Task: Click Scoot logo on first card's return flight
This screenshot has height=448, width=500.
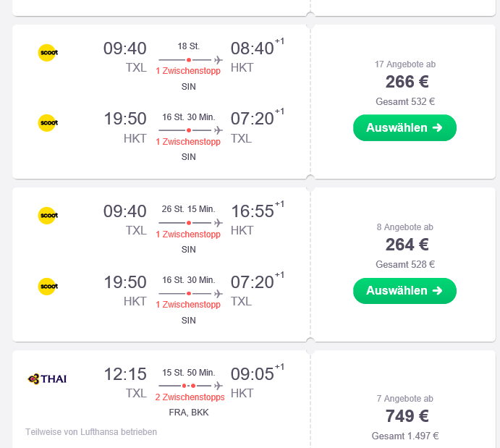Action: tap(48, 123)
